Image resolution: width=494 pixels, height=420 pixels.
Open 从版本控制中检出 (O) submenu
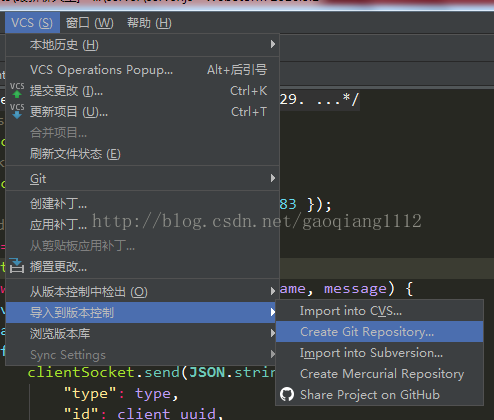pyautogui.click(x=143, y=292)
